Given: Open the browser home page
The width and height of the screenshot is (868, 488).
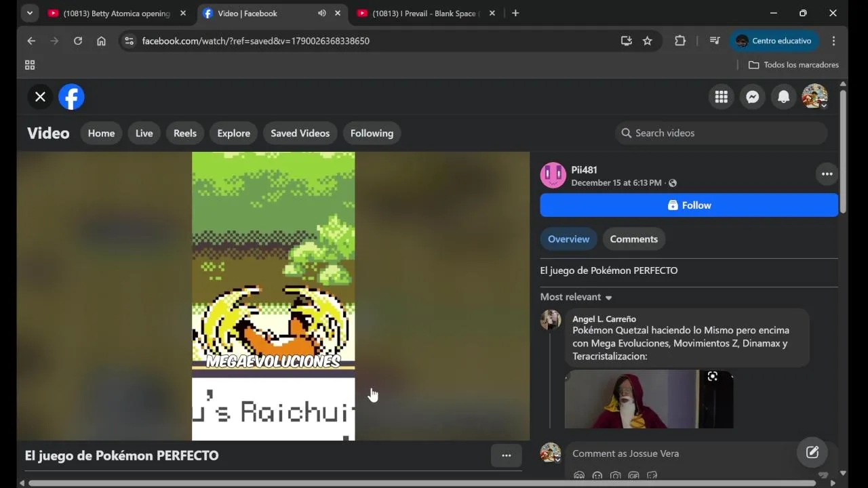Looking at the screenshot, I should point(101,41).
